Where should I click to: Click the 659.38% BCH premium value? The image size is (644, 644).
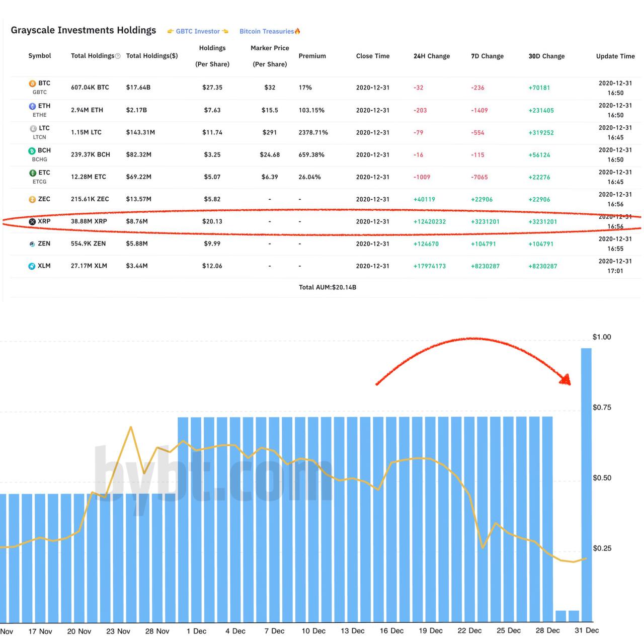click(x=311, y=154)
